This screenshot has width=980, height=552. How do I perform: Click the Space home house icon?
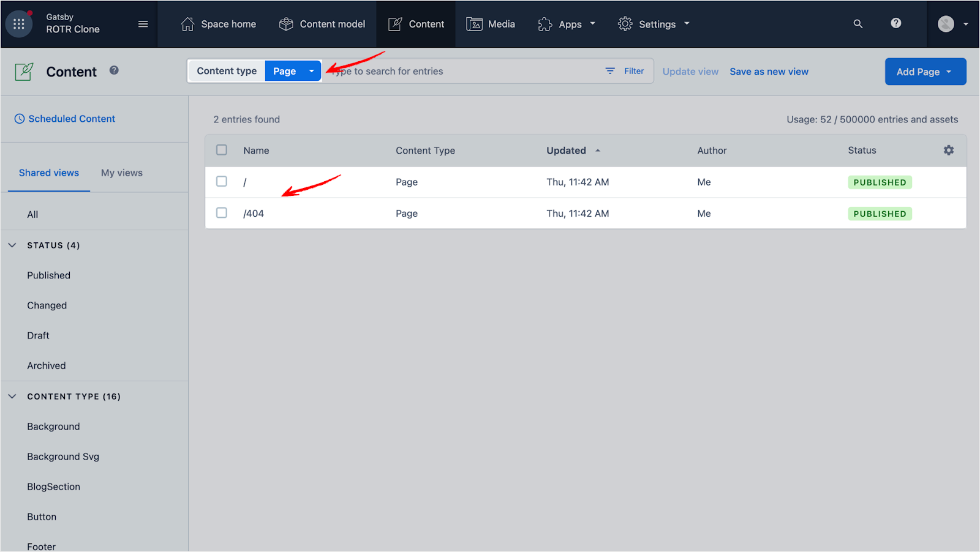187,24
